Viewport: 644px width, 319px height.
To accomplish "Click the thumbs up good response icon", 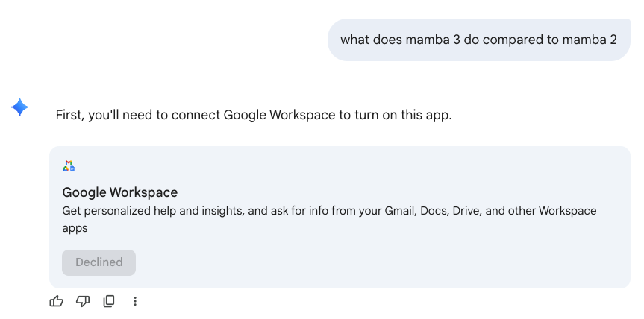I will pos(56,301).
